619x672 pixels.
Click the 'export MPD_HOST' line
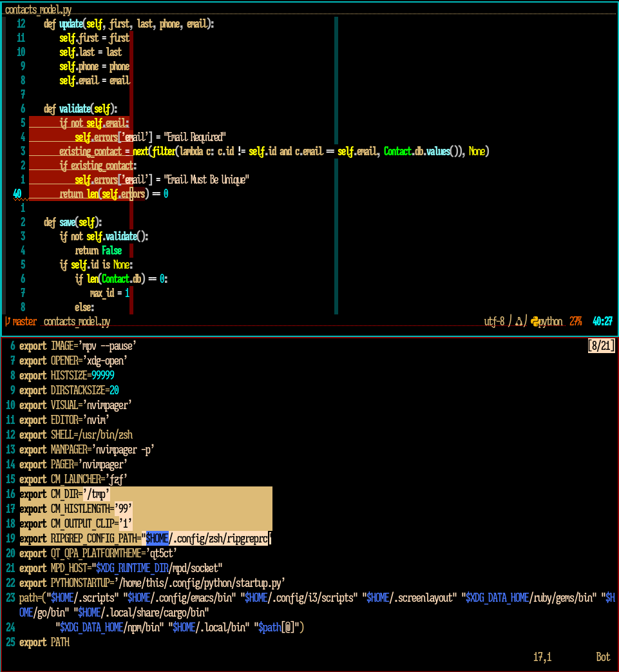coord(121,568)
